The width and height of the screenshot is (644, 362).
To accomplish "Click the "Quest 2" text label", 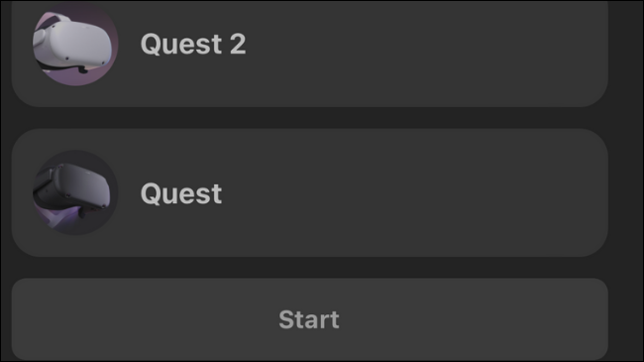I will [x=193, y=44].
